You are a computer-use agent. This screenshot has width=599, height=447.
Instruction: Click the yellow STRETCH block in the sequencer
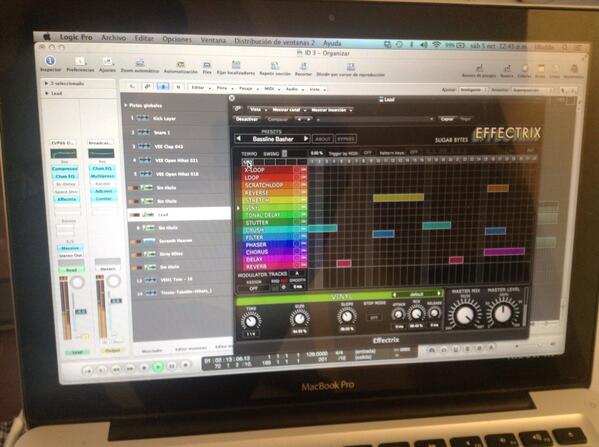398,198
